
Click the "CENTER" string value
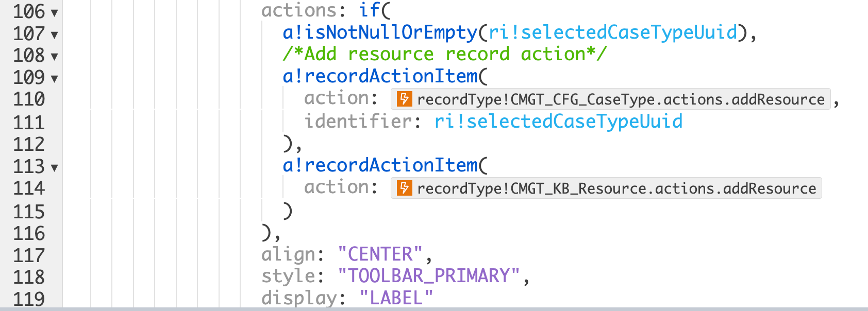(x=380, y=254)
